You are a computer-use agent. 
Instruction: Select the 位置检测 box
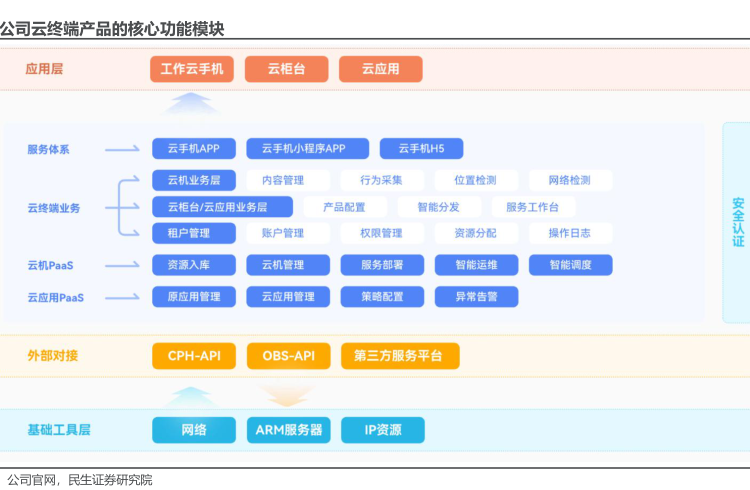tap(476, 180)
